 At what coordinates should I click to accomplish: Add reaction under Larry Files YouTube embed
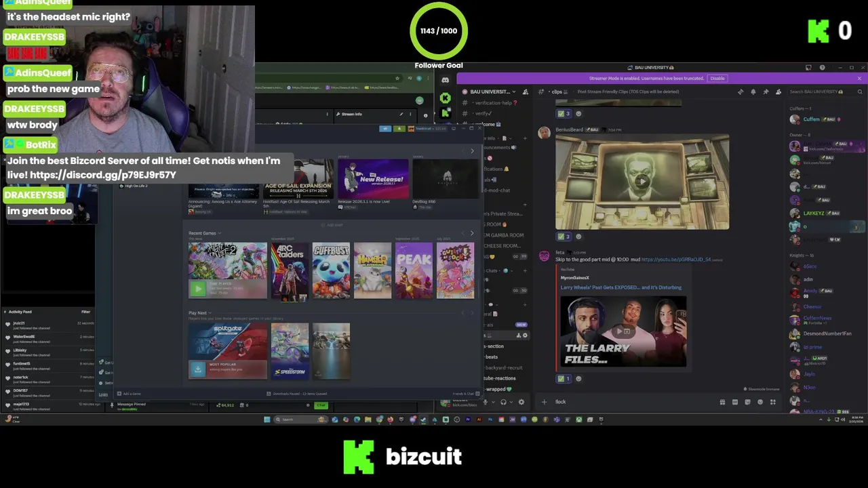click(578, 379)
